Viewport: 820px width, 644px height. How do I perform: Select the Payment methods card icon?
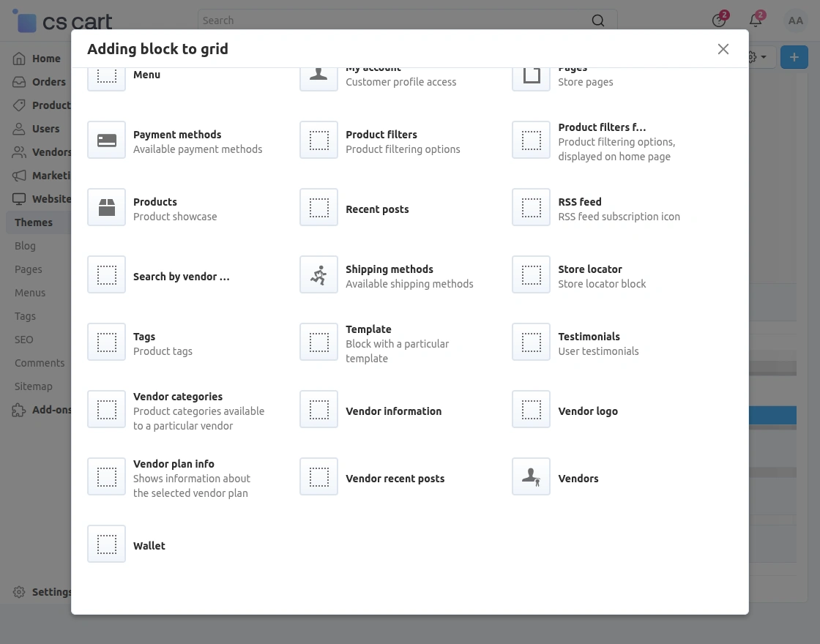coord(107,141)
